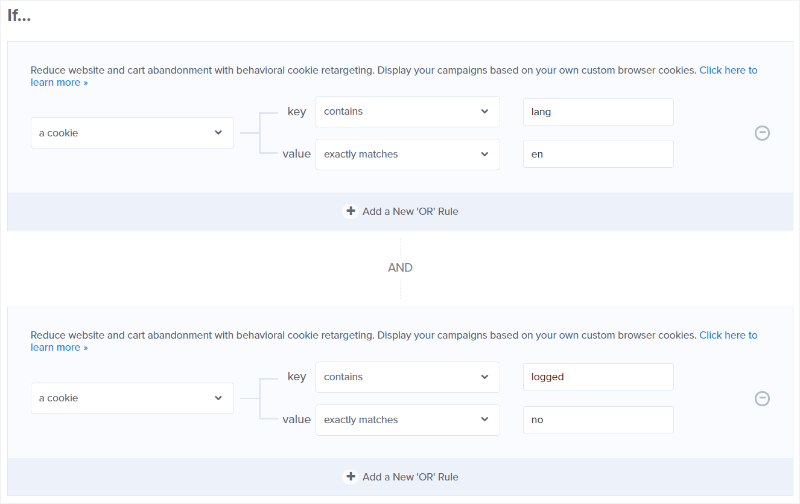Screen dimensions: 800x504
Task: Click the AND connector between the rules
Action: click(x=400, y=268)
